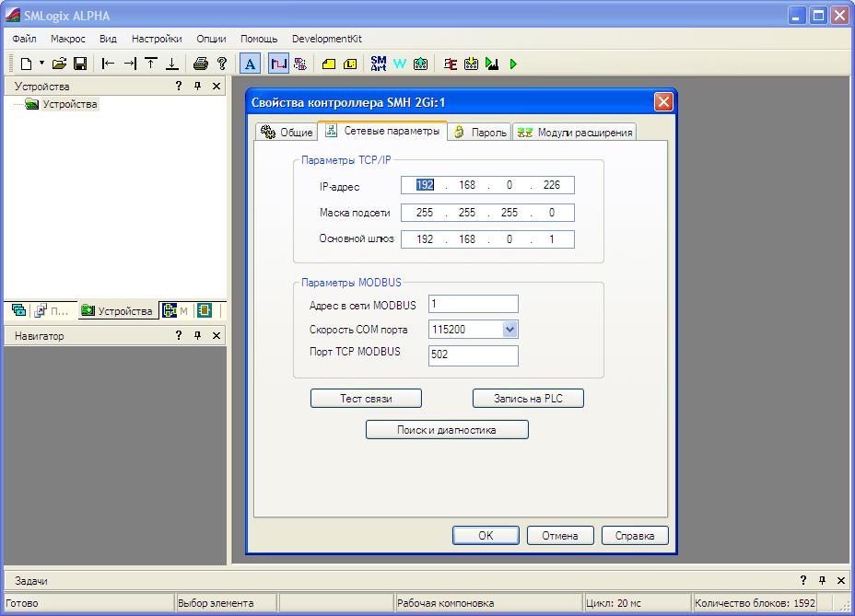Screen dimensions: 855x616
Task: Click the Адрес в сети MODBUS input
Action: coord(474,304)
